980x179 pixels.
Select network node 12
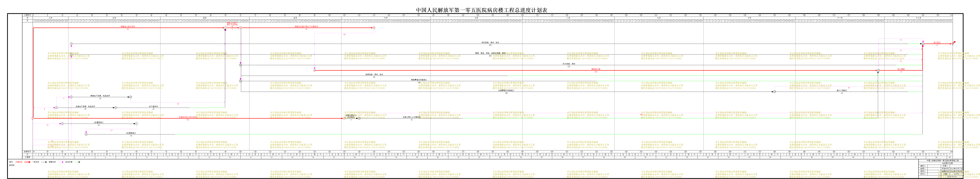240,28
